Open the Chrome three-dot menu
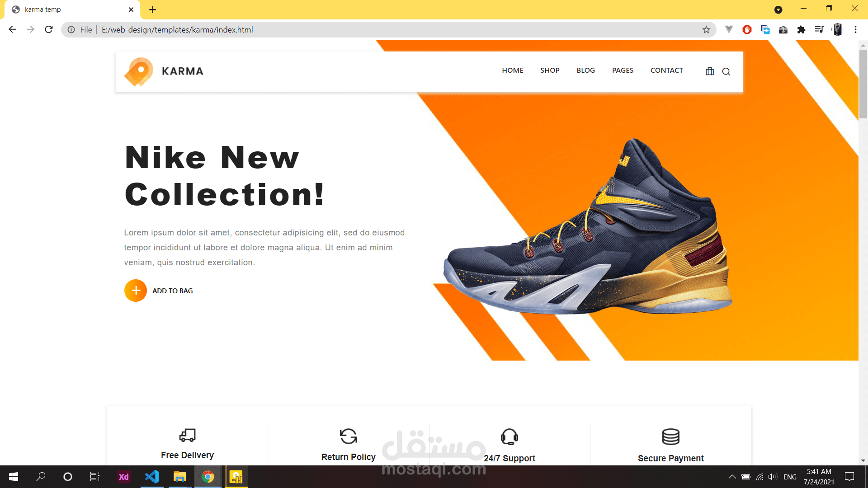The width and height of the screenshot is (868, 488). click(x=855, y=30)
